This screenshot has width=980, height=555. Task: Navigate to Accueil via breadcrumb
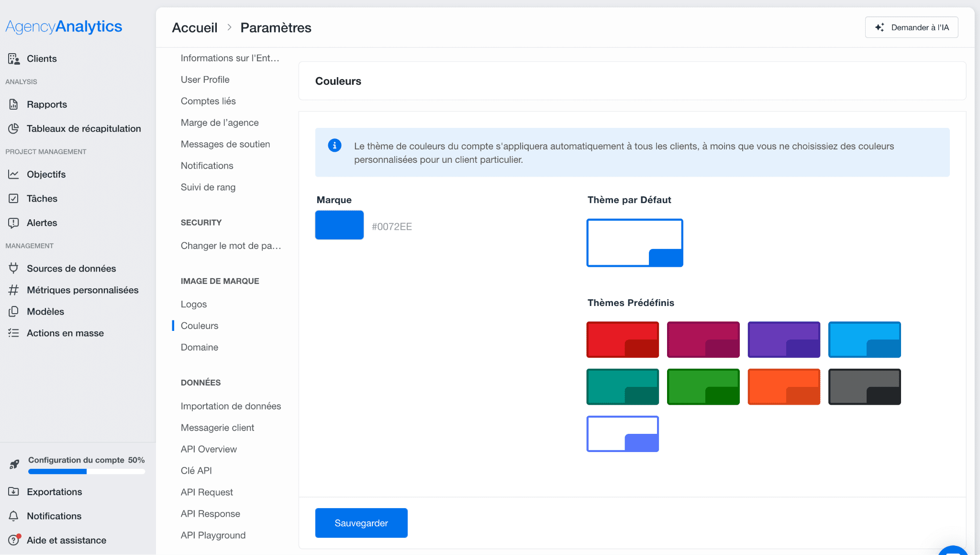194,27
